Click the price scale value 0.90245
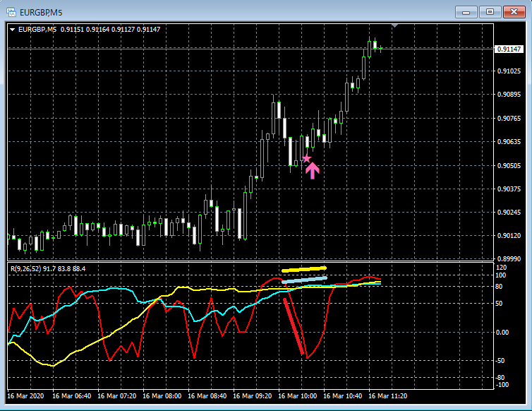This screenshot has width=532, height=411. coord(509,212)
